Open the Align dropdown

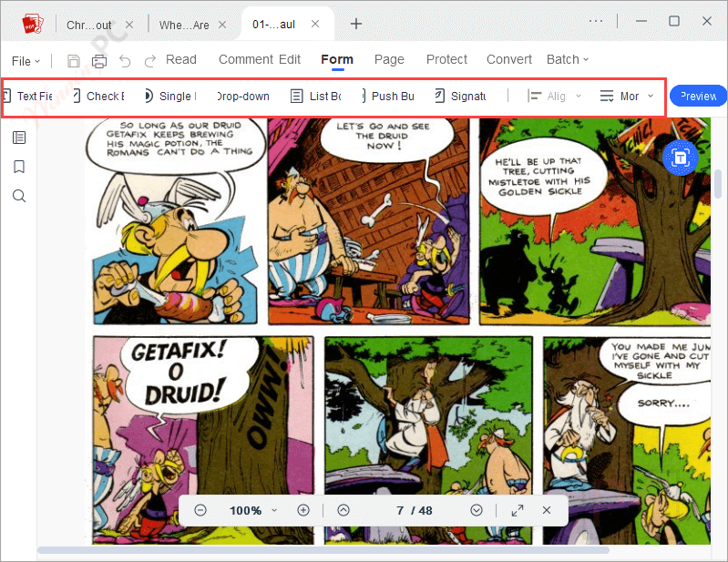554,96
